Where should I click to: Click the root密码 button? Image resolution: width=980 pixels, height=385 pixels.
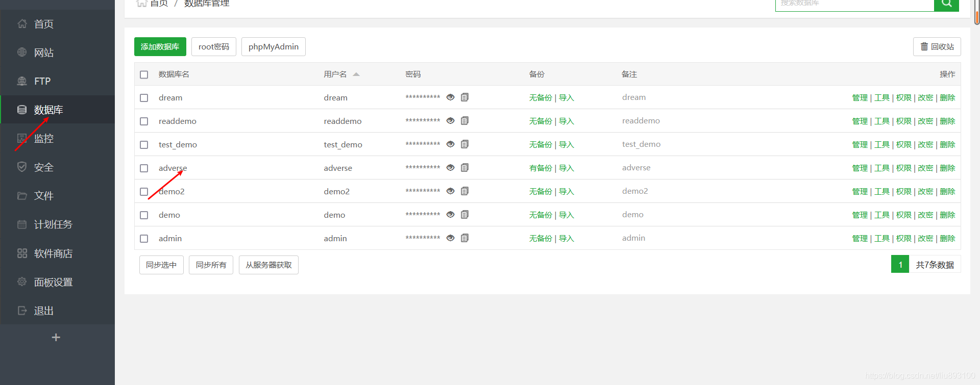214,46
